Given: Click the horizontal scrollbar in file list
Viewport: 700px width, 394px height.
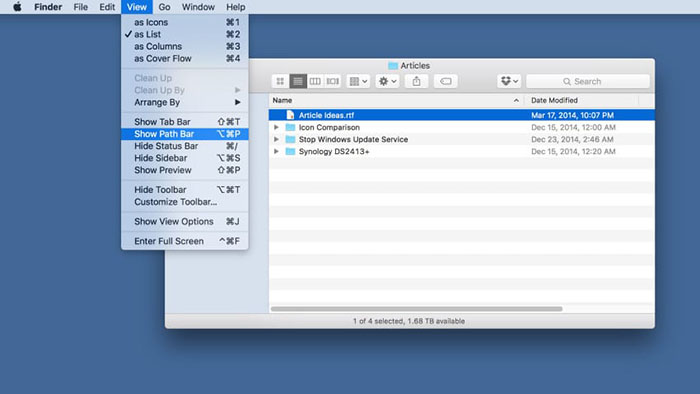Looking at the screenshot, I should click(x=417, y=309).
